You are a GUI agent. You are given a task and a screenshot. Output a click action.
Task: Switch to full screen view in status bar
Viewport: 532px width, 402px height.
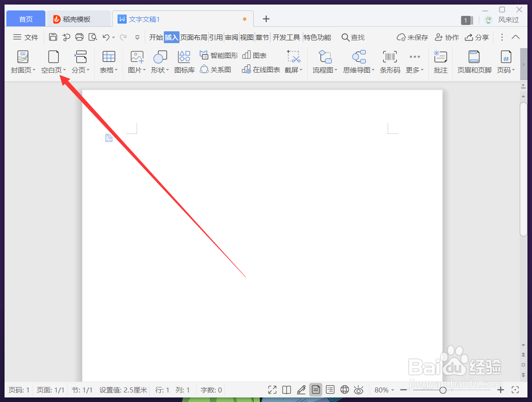(272, 390)
